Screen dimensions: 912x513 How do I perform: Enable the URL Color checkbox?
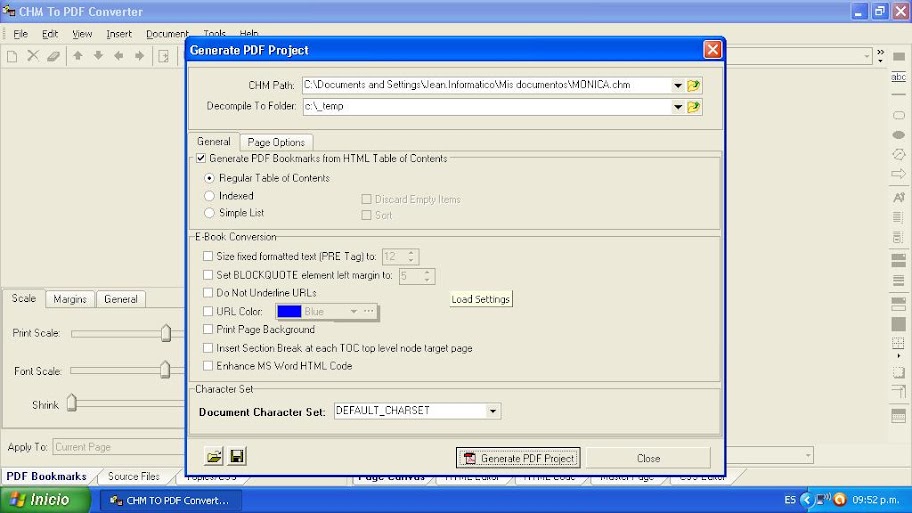pos(208,311)
